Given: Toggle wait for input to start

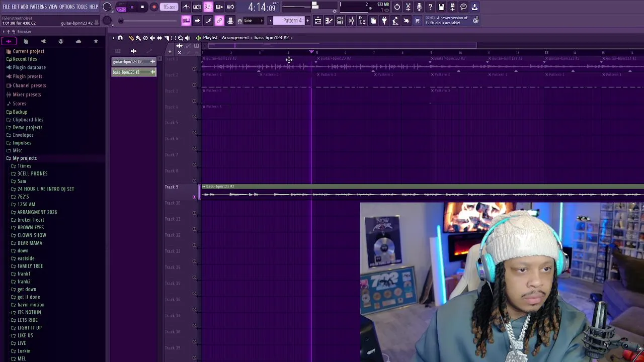Looking at the screenshot, I should tap(197, 7).
